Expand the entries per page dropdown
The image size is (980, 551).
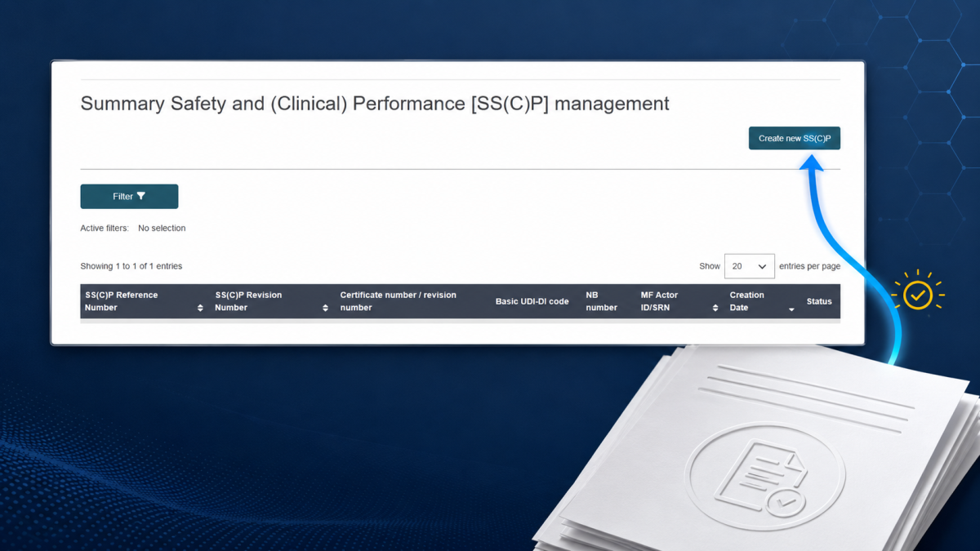point(750,266)
